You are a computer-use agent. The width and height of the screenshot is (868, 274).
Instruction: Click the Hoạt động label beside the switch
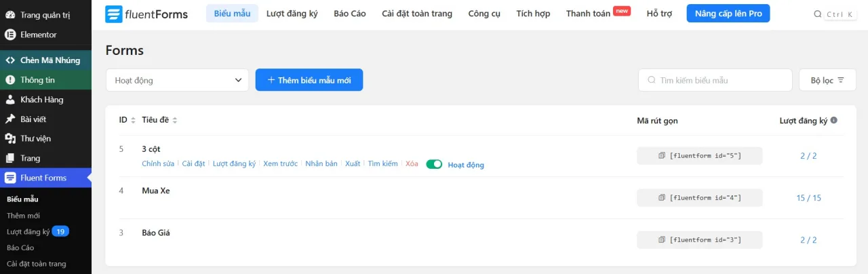tap(466, 165)
